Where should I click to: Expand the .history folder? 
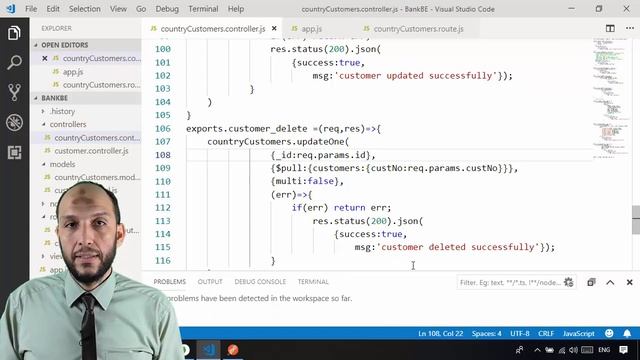click(x=62, y=111)
